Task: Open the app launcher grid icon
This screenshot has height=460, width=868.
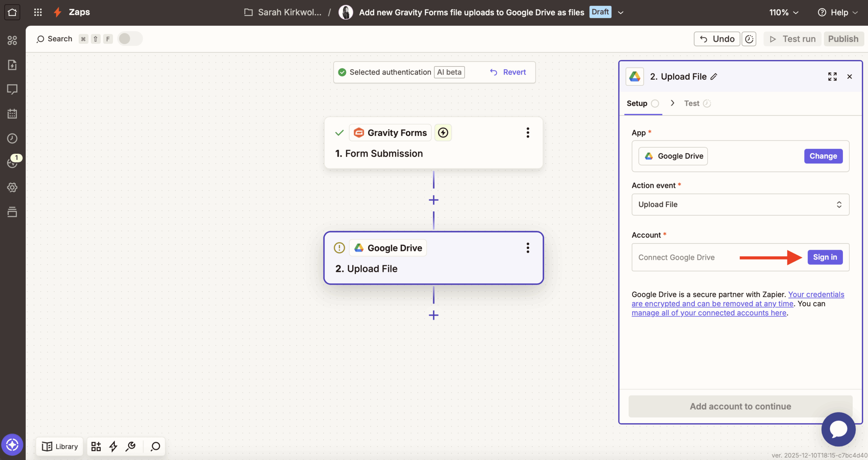Action: 38,12
